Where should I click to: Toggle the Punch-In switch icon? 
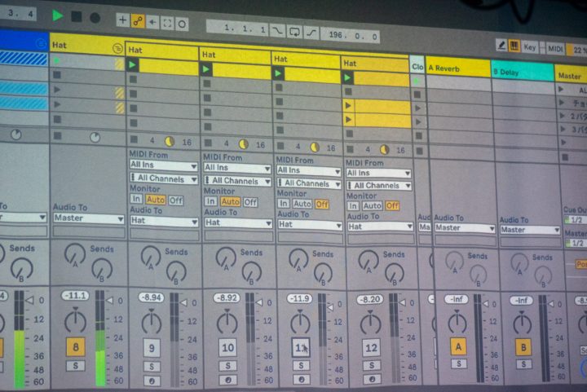[277, 31]
